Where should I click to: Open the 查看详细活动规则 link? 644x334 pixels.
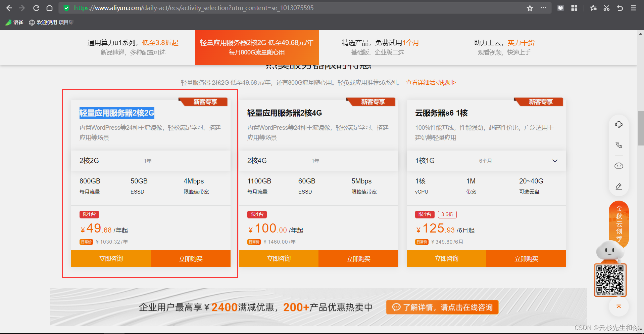431,83
